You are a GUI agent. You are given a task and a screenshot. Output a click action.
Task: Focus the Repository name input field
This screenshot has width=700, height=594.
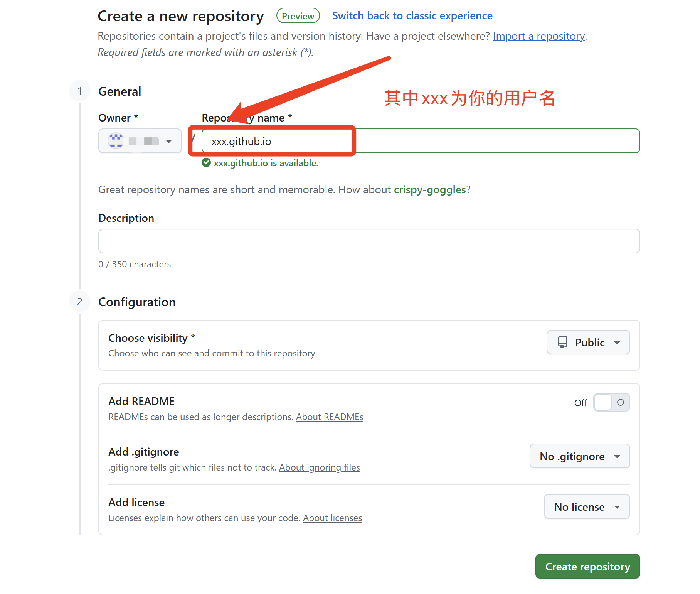tap(420, 141)
